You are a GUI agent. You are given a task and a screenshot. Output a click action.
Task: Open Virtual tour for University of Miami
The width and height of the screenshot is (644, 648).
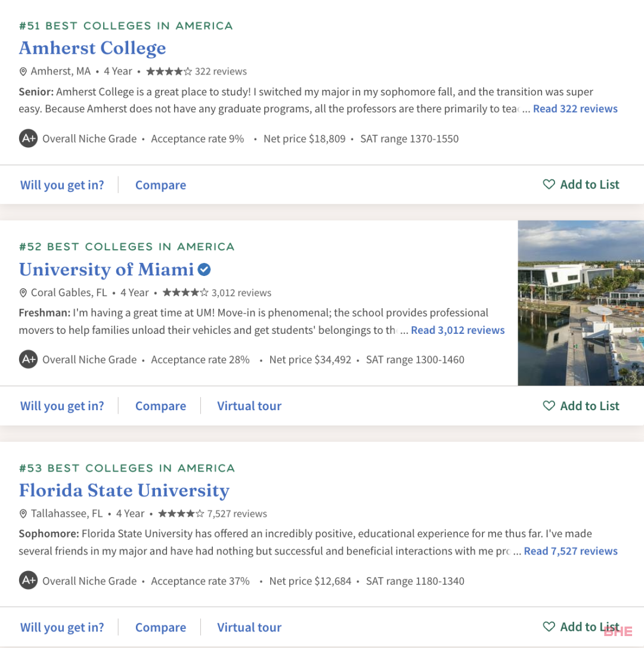(x=249, y=406)
